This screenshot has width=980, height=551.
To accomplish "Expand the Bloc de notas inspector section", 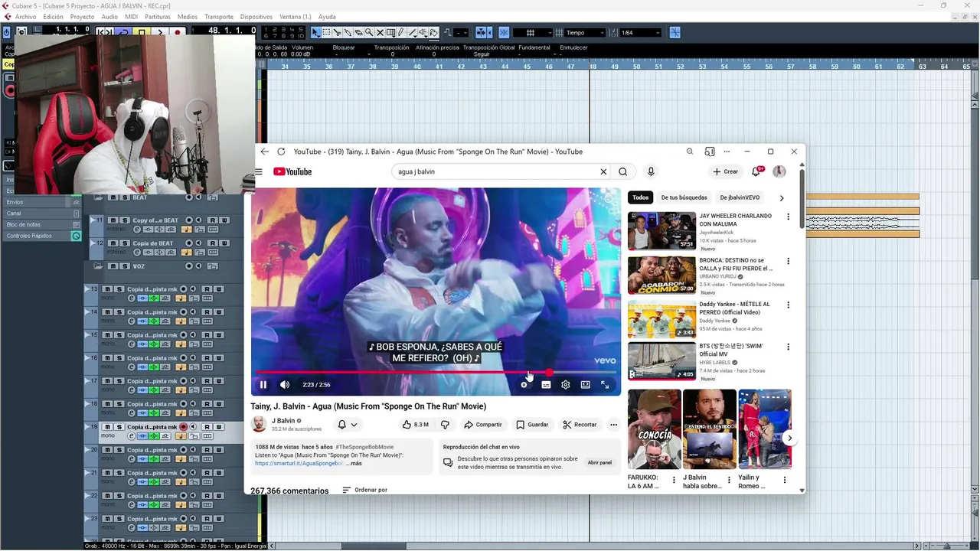I will tap(41, 224).
